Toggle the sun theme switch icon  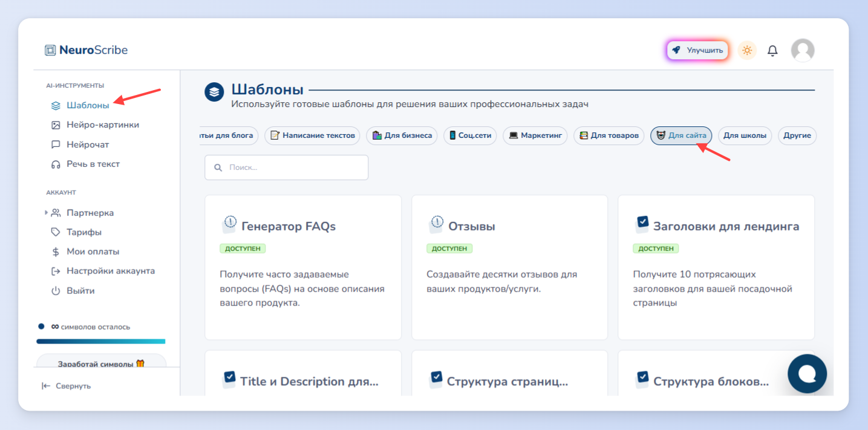tap(747, 50)
